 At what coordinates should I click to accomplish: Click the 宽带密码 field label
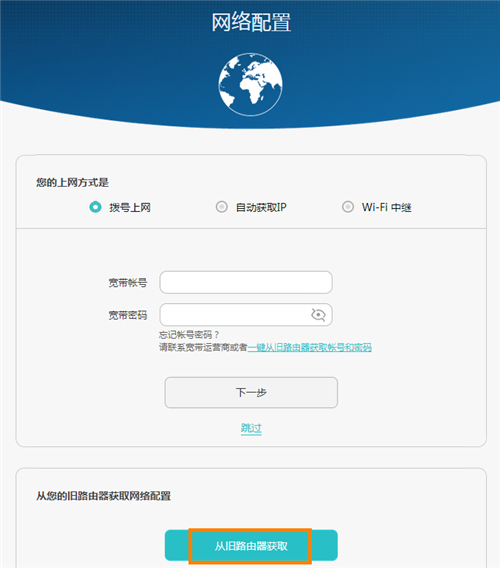click(128, 315)
